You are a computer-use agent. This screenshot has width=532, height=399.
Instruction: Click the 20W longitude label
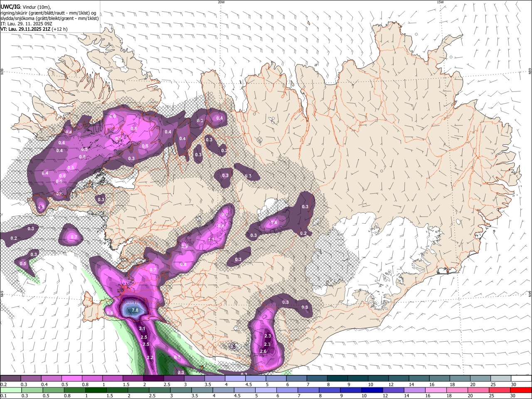point(221,2)
